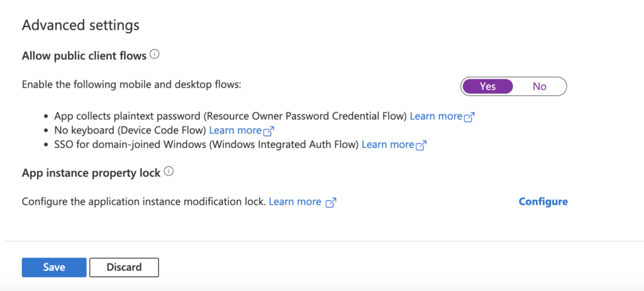644x291 pixels.
Task: Open Learn more about application instance modification lock
Action: 295,202
